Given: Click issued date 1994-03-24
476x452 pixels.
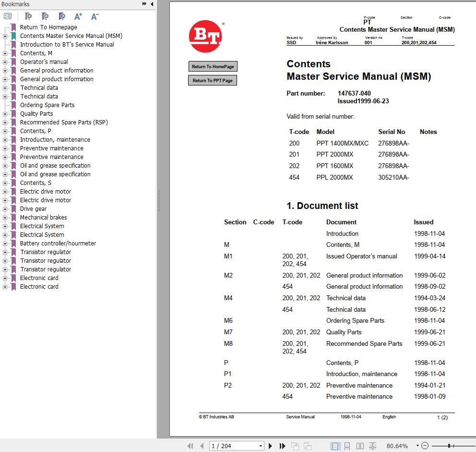Looking at the screenshot, I should (429, 298).
